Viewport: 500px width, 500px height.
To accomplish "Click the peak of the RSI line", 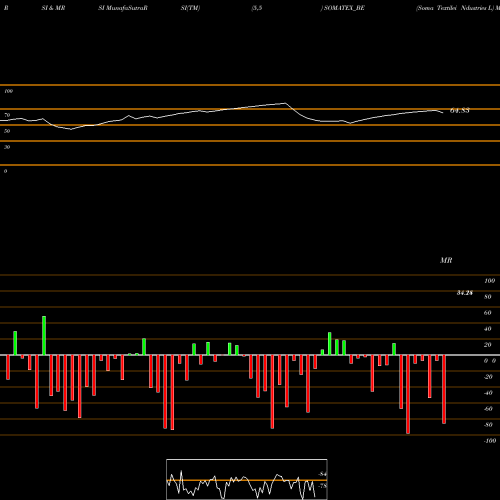I will click(x=285, y=103).
